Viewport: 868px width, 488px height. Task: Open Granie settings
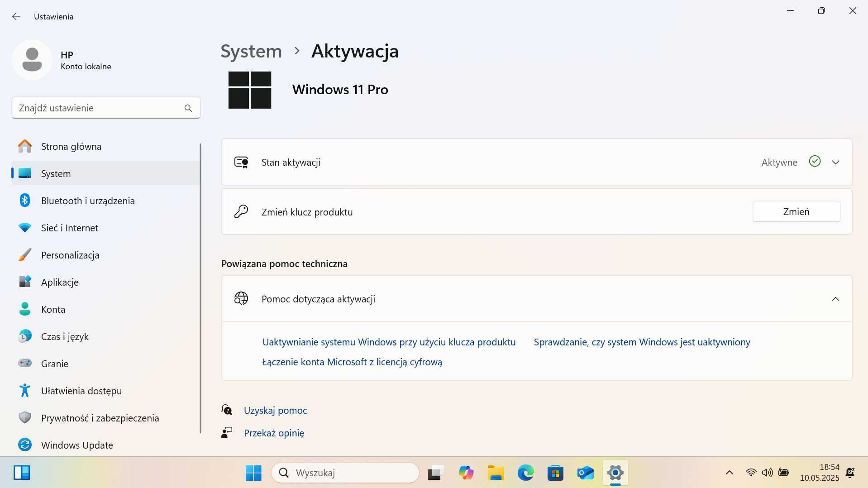(x=105, y=364)
